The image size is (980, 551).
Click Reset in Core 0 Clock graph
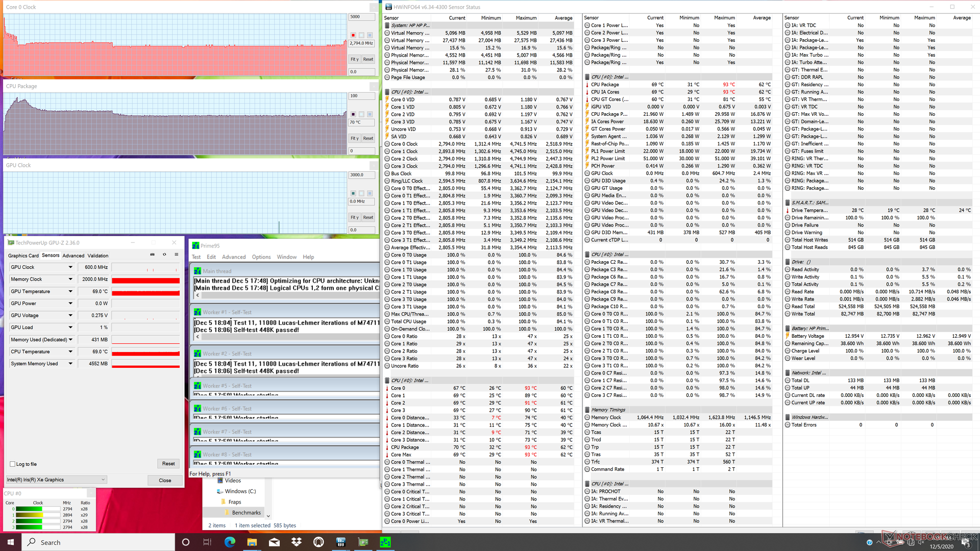tap(368, 59)
